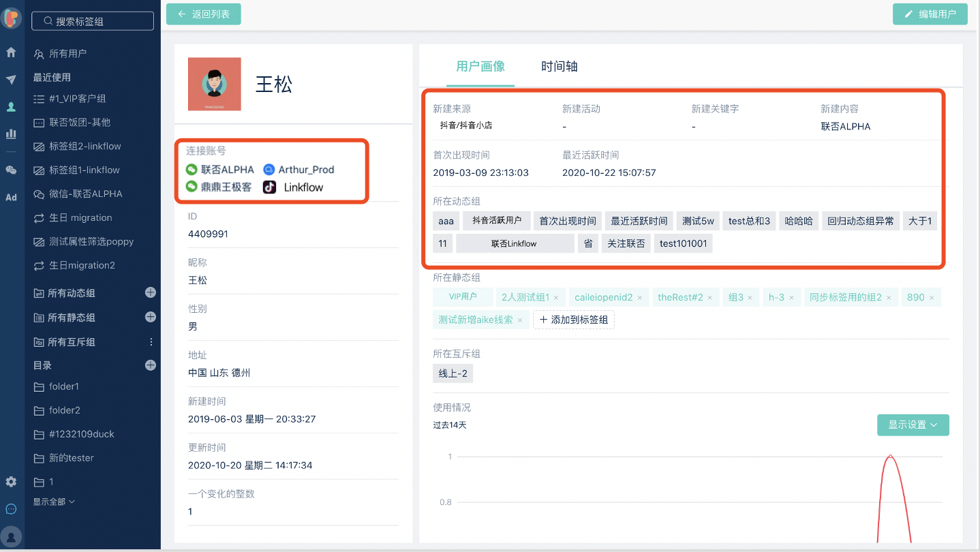The height and width of the screenshot is (552, 980).
Task: Open the 显示设置 dropdown on the chart
Action: [x=913, y=425]
